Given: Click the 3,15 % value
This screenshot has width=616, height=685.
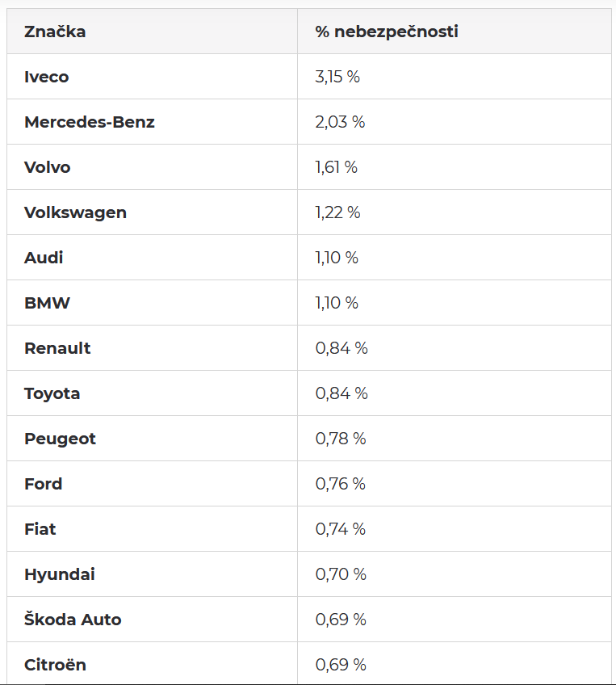Looking at the screenshot, I should coord(337,77).
